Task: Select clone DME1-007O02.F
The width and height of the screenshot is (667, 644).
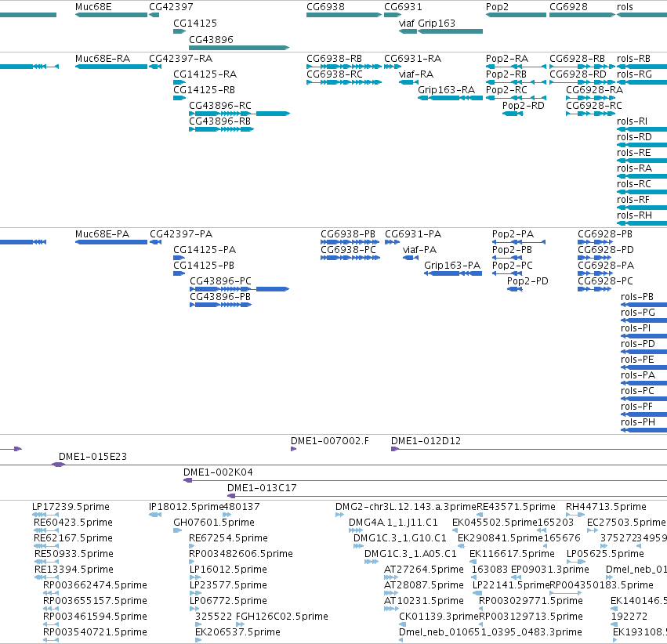Action: pos(330,441)
